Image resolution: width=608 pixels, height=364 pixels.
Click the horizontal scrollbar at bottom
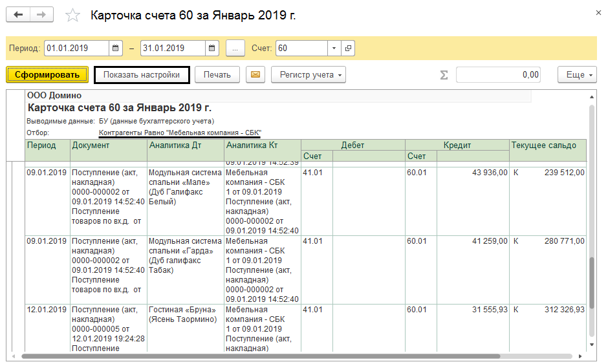(x=298, y=356)
